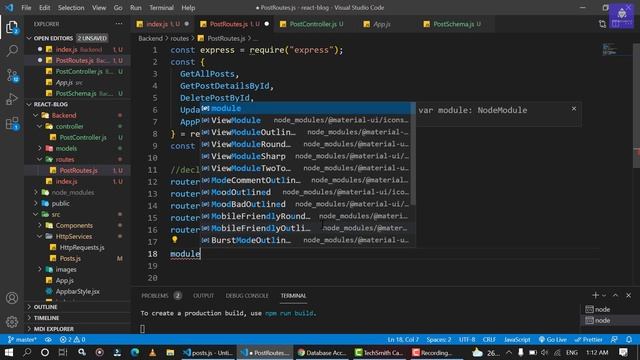Show the Output panel tab
640x360 pixels.
point(203,296)
